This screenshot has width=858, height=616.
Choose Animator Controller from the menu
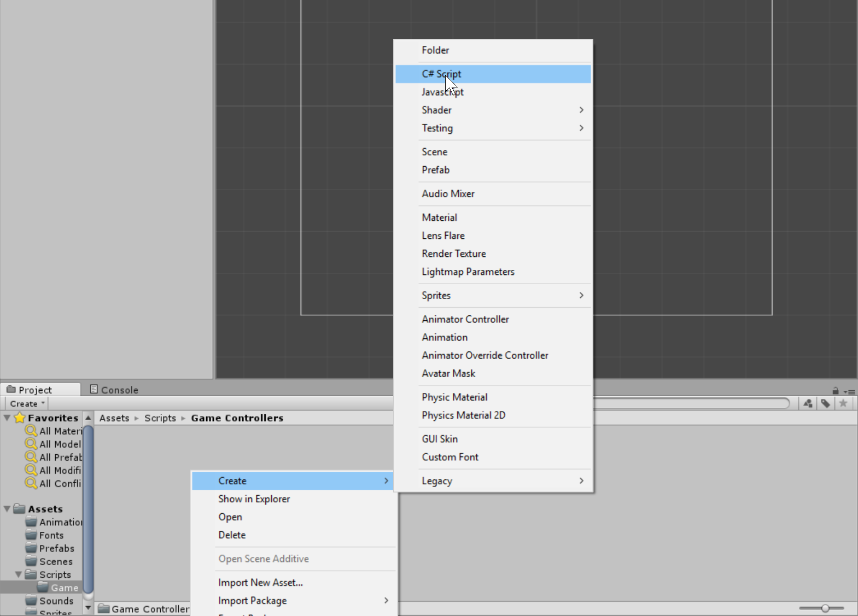click(x=465, y=319)
